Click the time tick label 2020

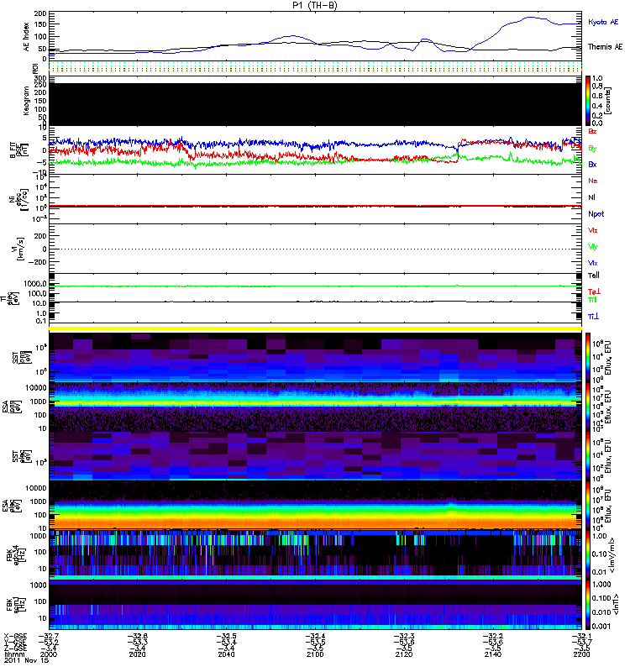[137, 654]
